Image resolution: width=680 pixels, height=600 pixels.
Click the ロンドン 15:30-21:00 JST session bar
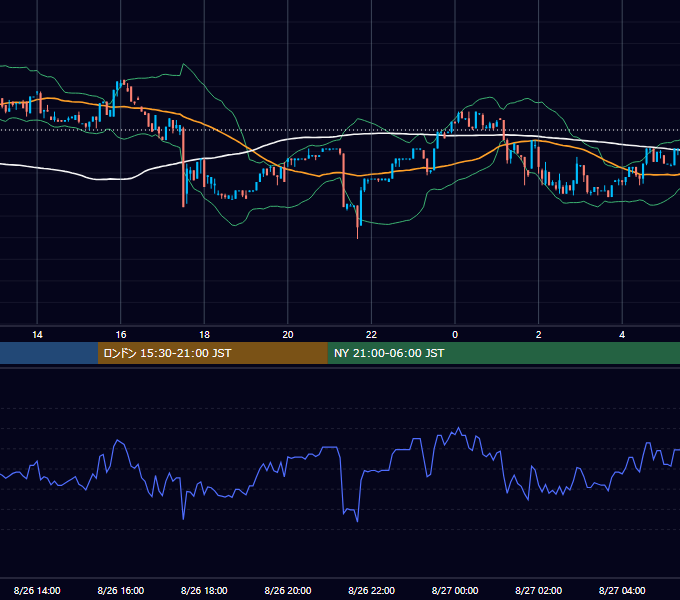coord(212,353)
